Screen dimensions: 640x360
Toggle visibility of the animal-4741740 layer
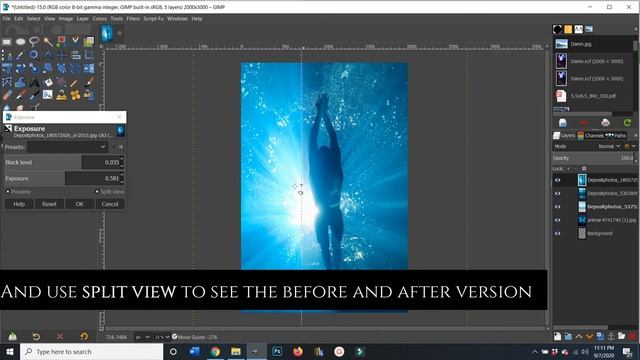[558, 220]
